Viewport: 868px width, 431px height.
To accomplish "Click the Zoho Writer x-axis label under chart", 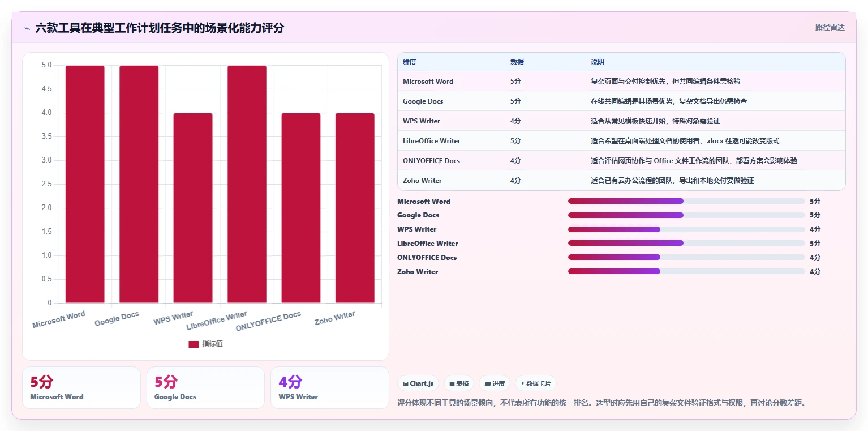I will coord(335,318).
